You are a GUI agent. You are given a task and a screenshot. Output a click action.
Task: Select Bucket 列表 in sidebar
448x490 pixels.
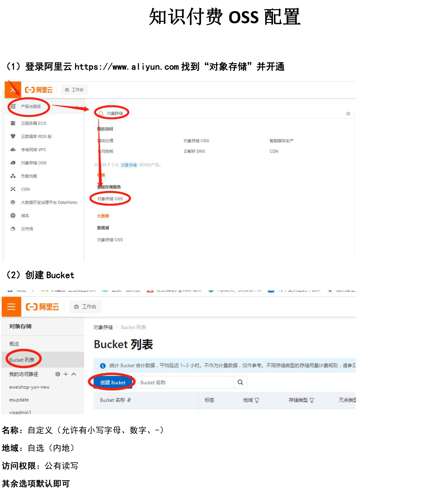22,360
